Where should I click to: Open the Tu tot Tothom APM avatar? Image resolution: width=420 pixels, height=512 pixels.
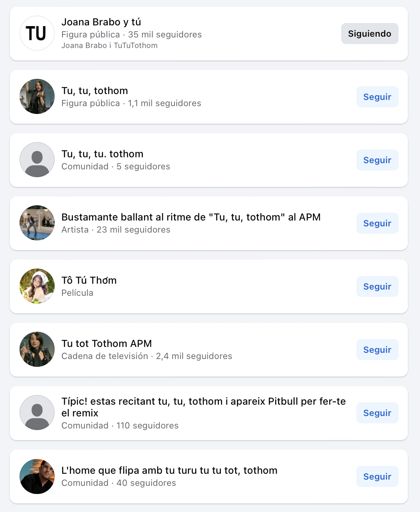pyautogui.click(x=37, y=349)
